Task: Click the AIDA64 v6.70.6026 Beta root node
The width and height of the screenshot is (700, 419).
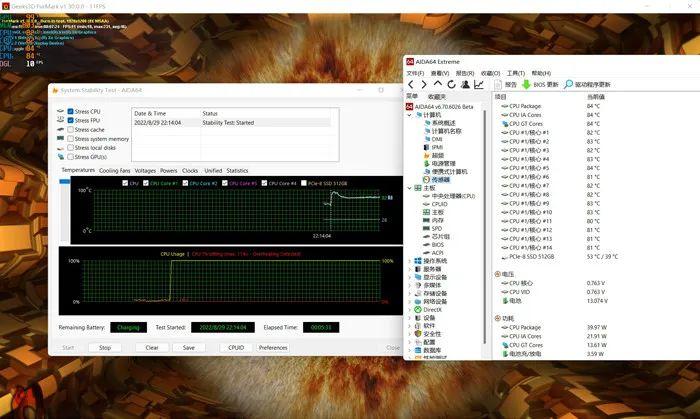Action: coord(444,107)
